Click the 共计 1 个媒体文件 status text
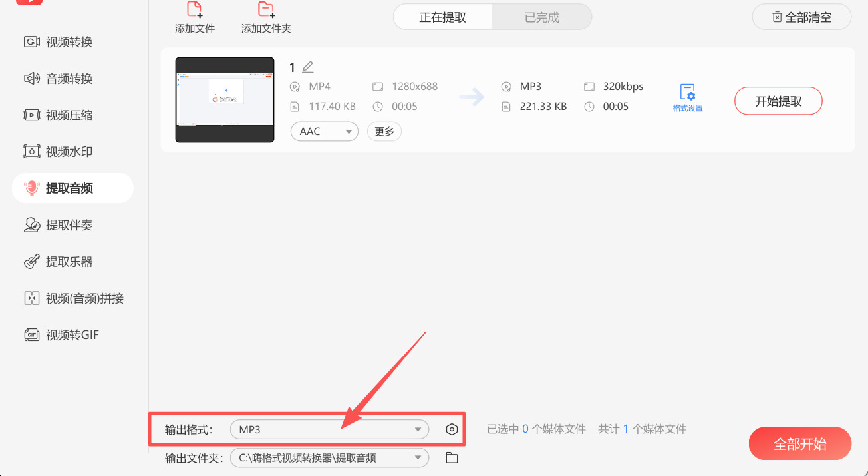The height and width of the screenshot is (476, 868). point(642,430)
